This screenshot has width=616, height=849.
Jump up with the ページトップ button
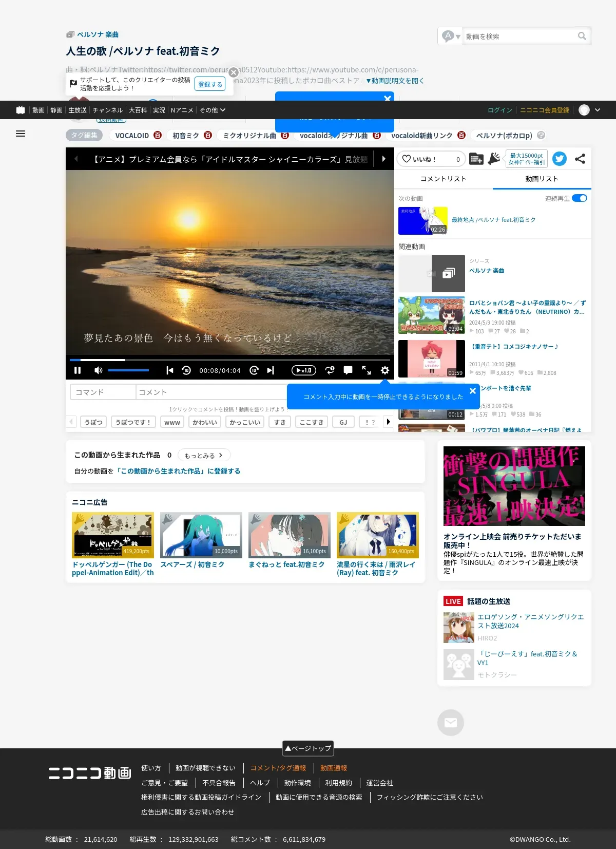(x=308, y=748)
